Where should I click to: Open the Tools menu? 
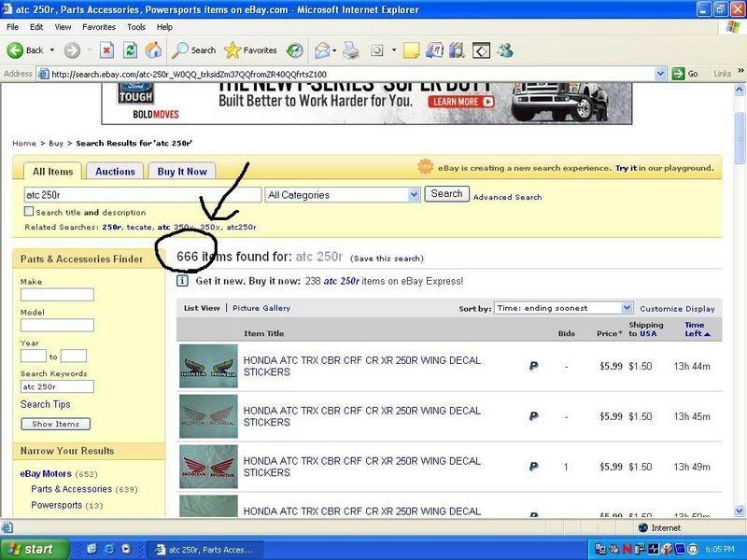pos(136,27)
